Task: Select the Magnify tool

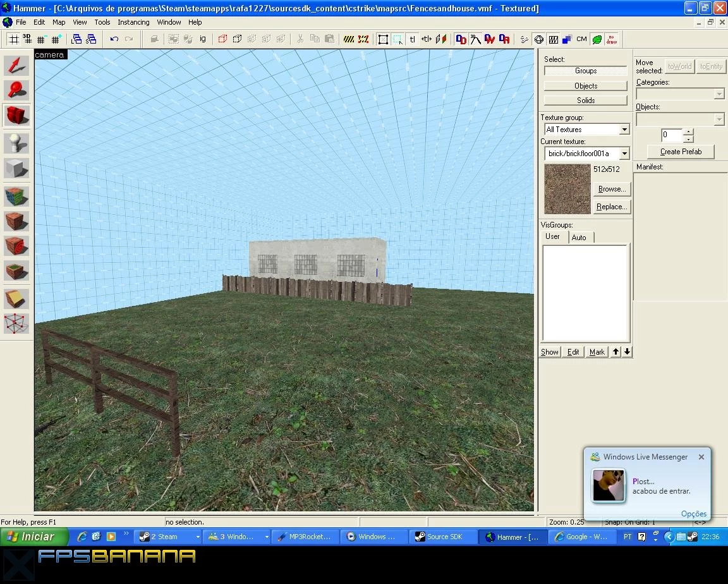Action: click(x=16, y=90)
